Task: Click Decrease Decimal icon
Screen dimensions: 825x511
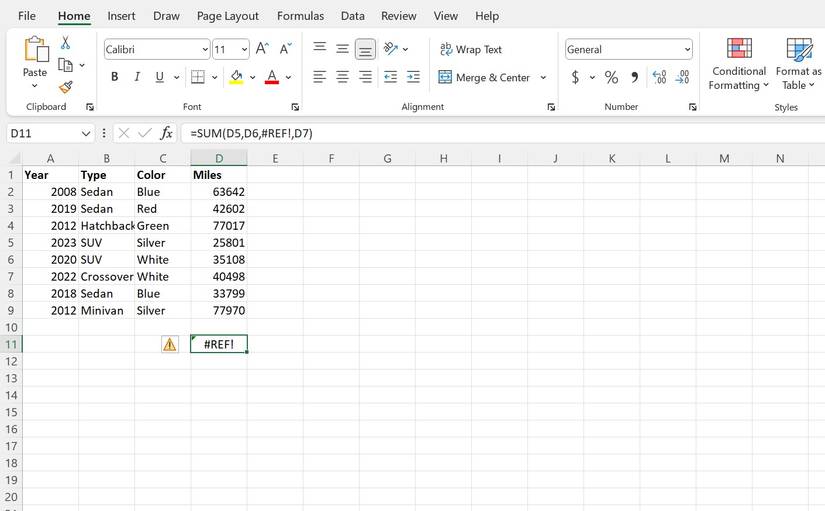Action: click(682, 77)
